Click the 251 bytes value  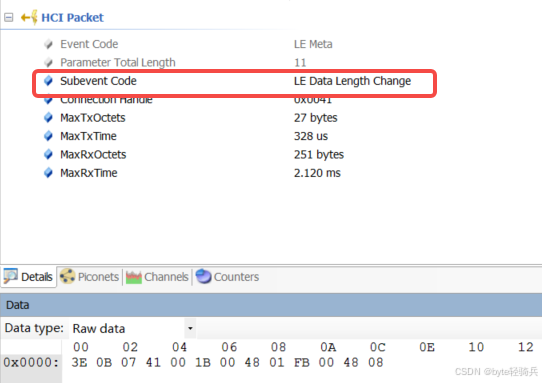319,154
